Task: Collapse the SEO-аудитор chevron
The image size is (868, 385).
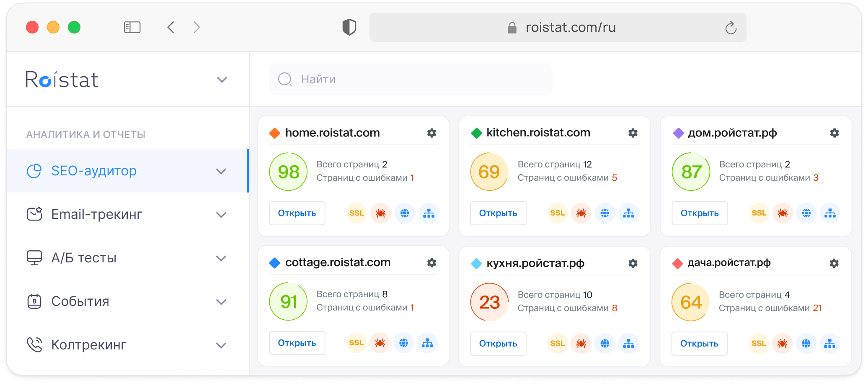Action: [x=221, y=171]
